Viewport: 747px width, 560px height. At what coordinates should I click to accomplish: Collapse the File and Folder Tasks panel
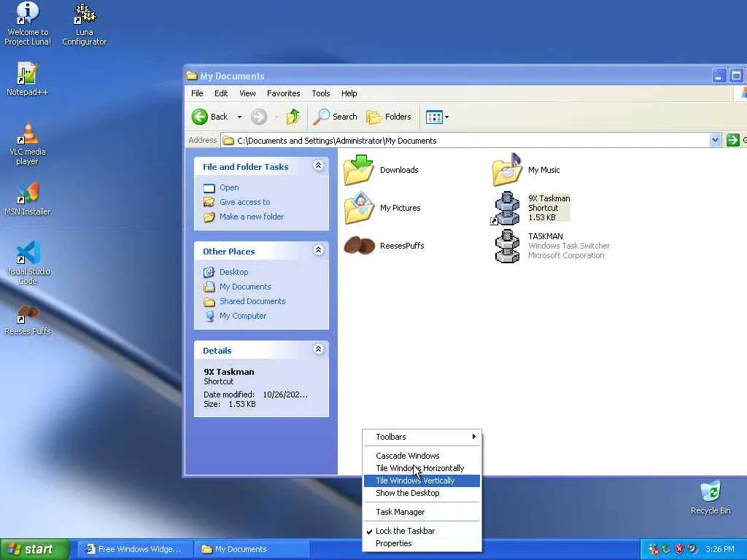[x=319, y=166]
